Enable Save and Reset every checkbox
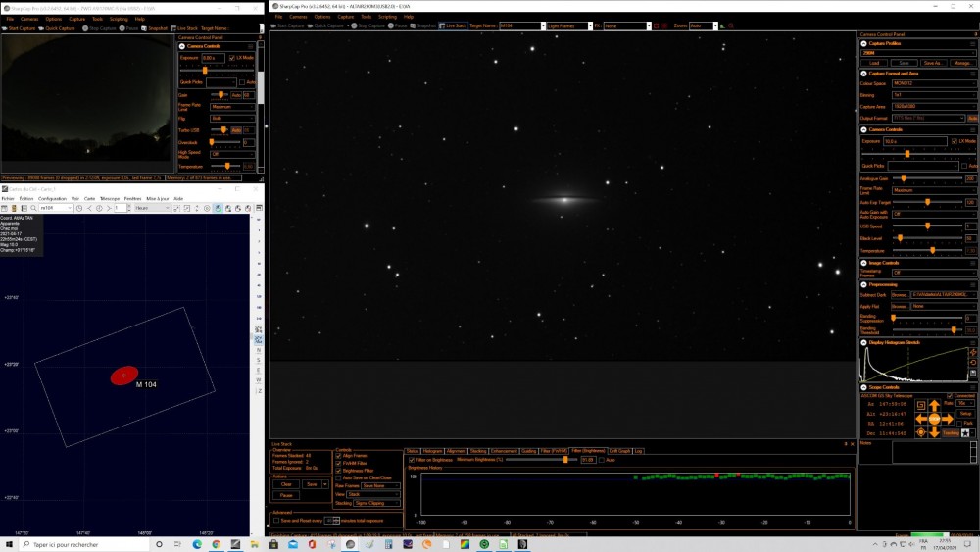Viewport: 980px width, 552px height. click(276, 520)
